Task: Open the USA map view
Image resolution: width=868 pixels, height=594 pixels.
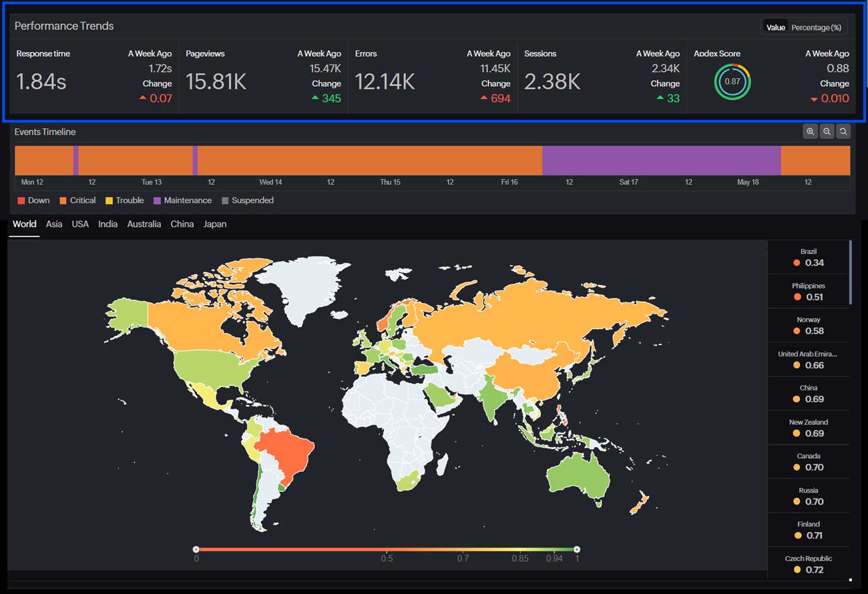Action: (x=80, y=224)
